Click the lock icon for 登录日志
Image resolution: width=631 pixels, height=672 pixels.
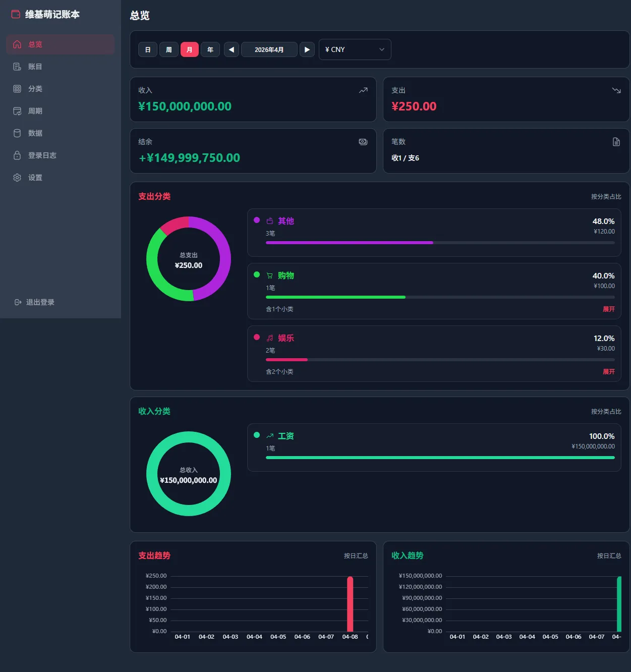17,155
